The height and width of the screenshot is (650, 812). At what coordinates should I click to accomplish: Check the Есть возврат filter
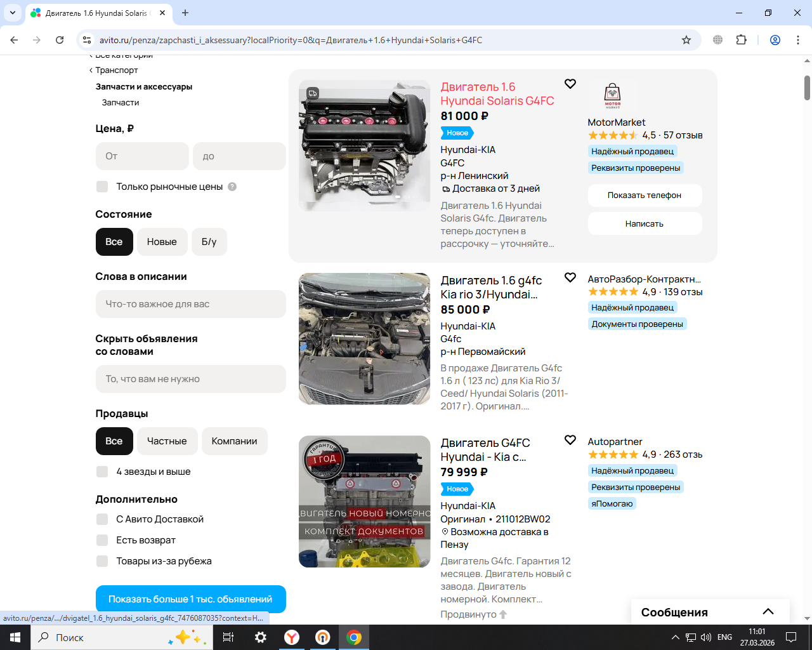(x=102, y=540)
